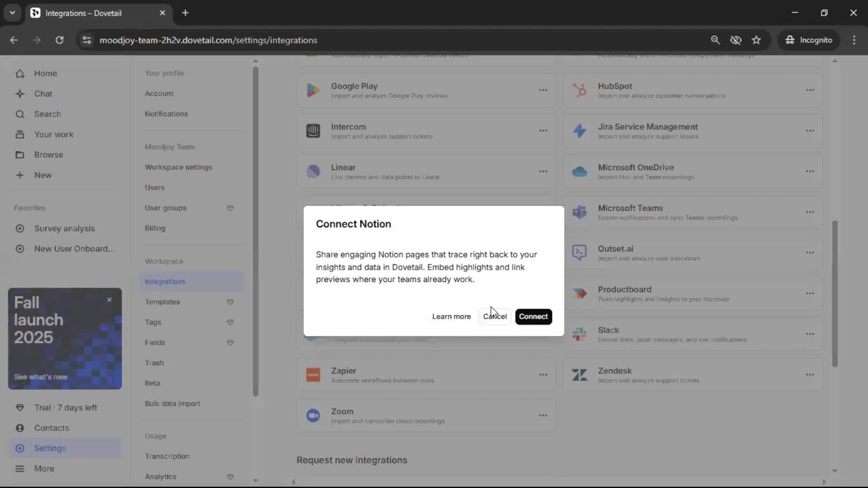Click the Zendesk logo icon

click(579, 375)
